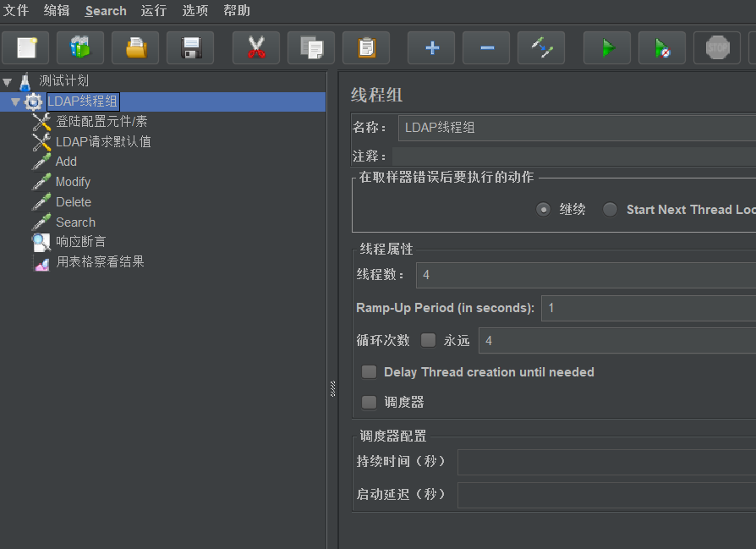Select the 继续 radio button
The width and height of the screenshot is (756, 549).
[x=544, y=210]
